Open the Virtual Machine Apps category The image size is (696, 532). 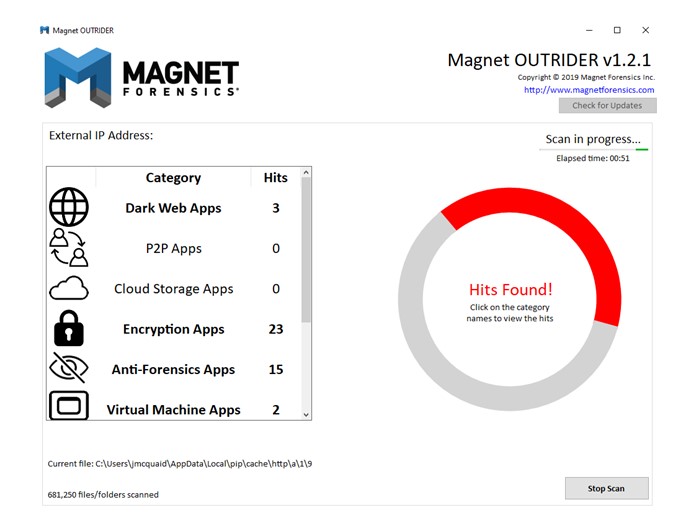(174, 410)
